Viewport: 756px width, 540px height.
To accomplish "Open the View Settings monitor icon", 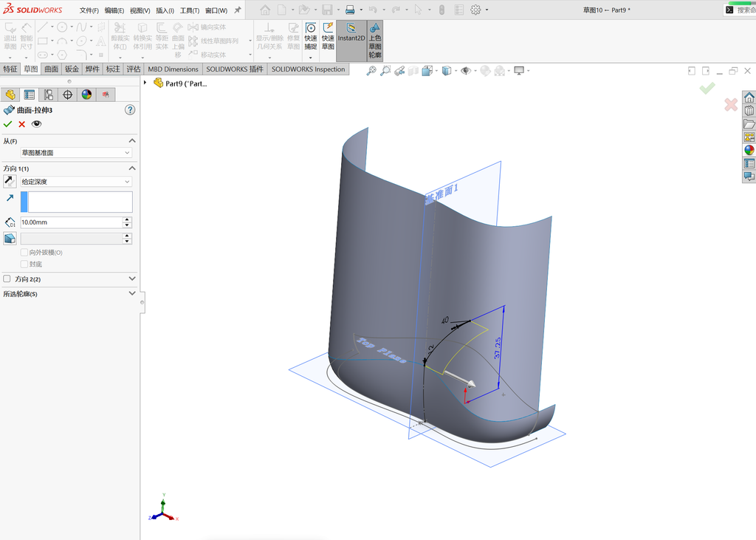I will tap(519, 71).
